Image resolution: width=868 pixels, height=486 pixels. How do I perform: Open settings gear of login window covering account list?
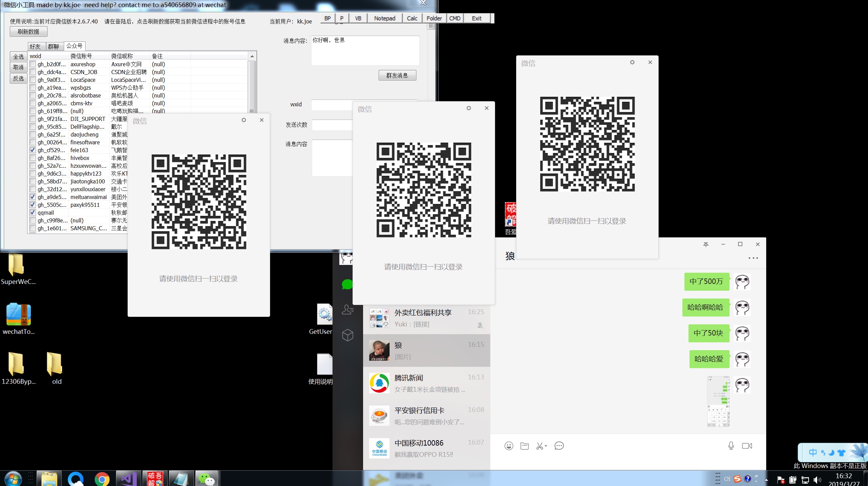click(244, 120)
